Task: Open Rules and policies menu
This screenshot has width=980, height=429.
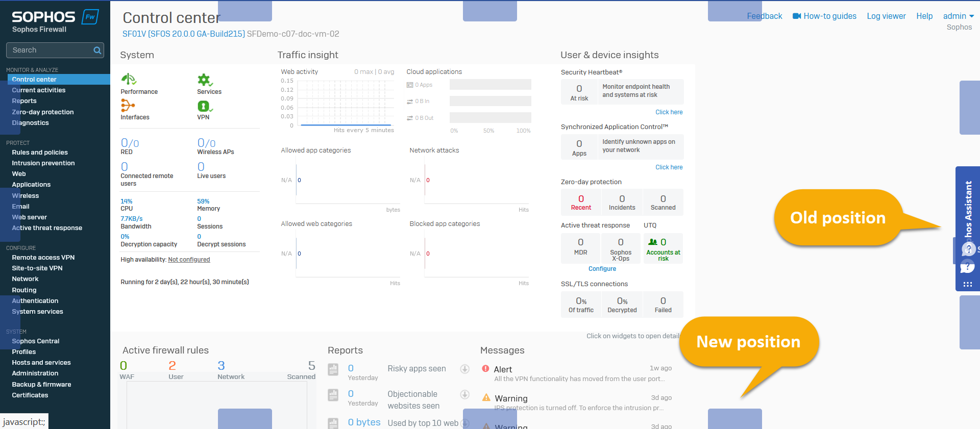Action: tap(40, 153)
